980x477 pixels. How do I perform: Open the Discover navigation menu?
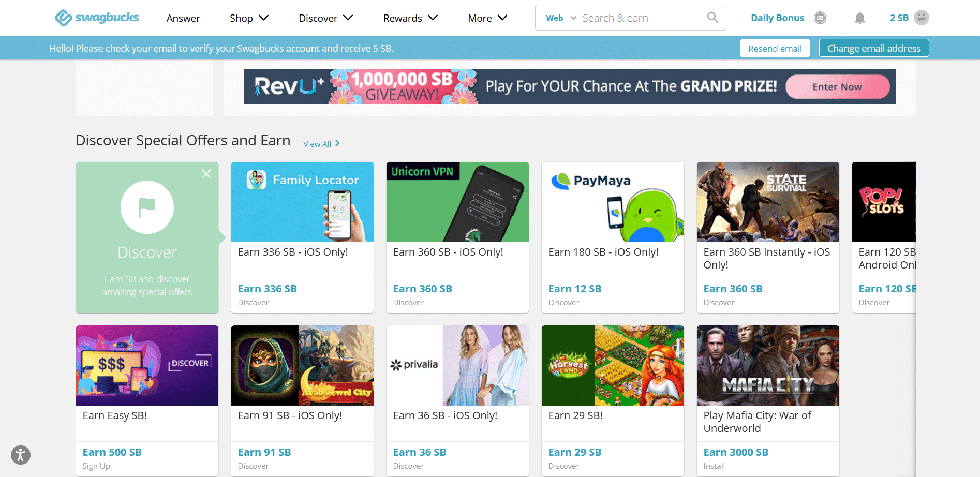(326, 18)
